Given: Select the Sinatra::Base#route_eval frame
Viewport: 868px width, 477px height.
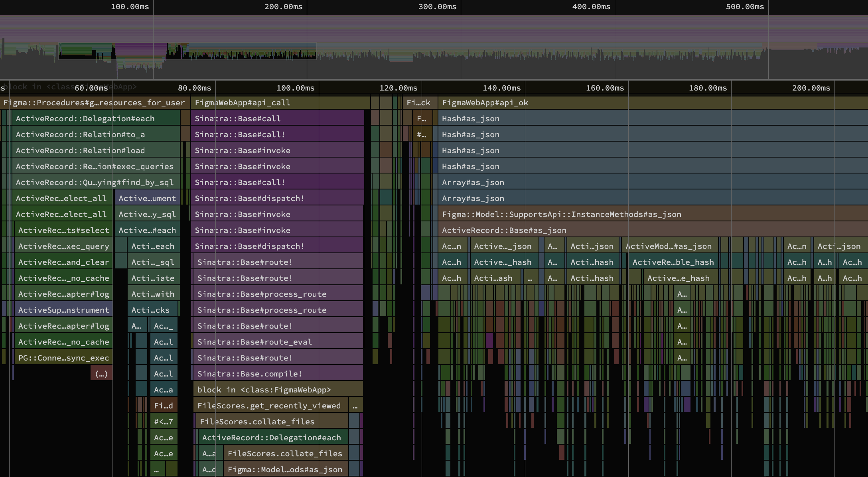Looking at the screenshot, I should point(278,342).
